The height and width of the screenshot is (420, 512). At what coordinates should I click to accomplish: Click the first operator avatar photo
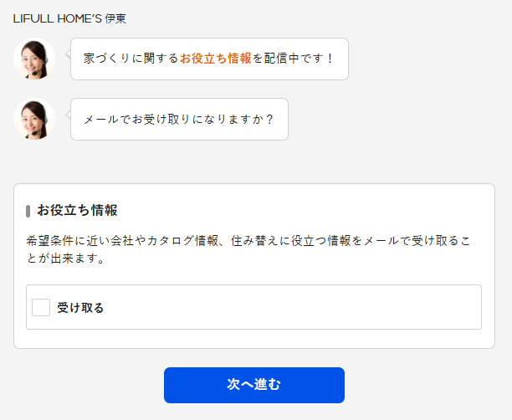[34, 59]
